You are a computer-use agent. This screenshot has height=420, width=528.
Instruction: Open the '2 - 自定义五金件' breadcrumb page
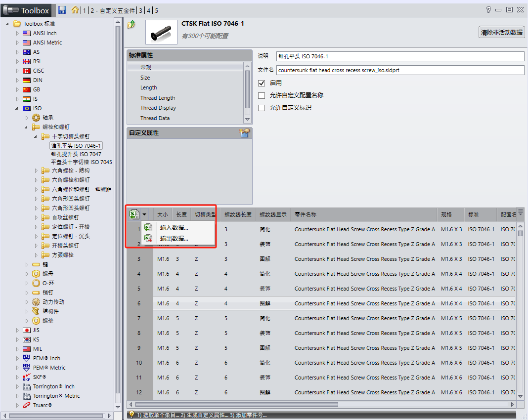[x=114, y=10]
